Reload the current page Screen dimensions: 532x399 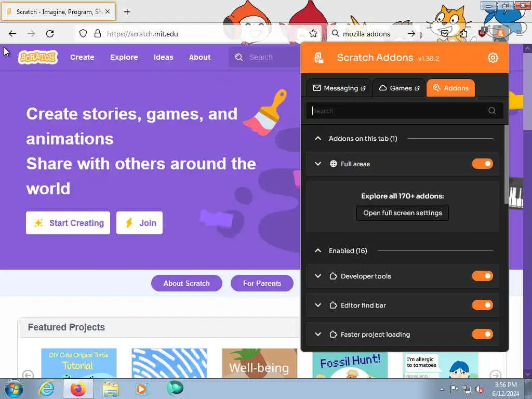point(50,33)
